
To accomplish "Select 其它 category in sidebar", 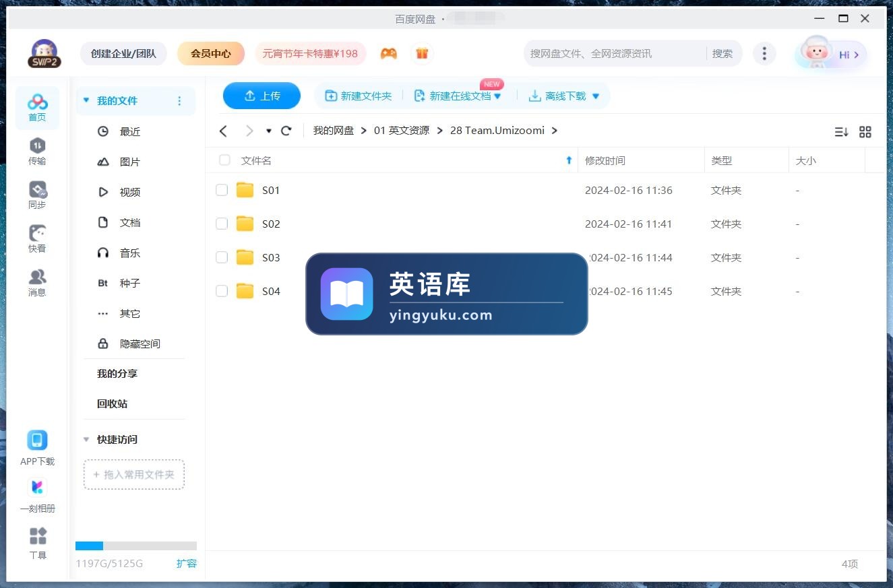I will (130, 313).
